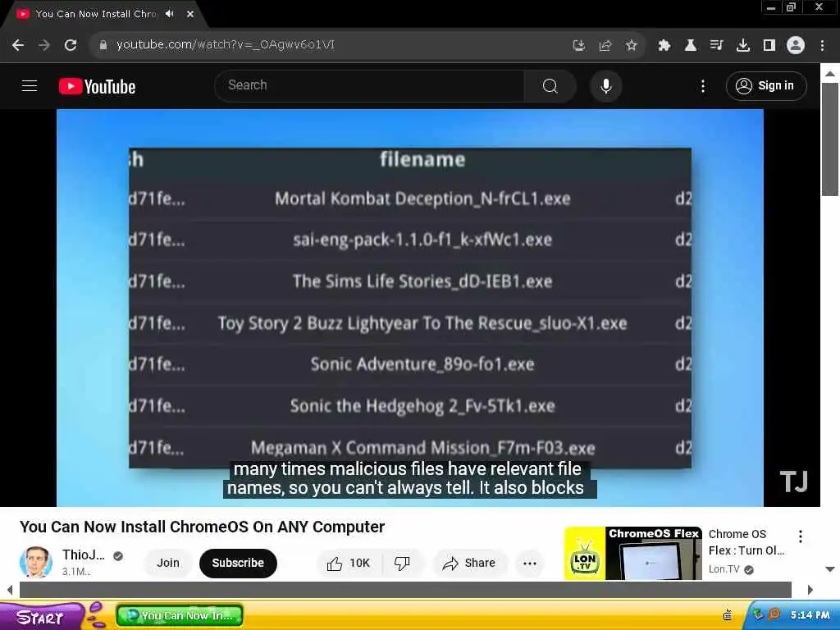Reload the YouTube page
840x630 pixels.
point(71,45)
